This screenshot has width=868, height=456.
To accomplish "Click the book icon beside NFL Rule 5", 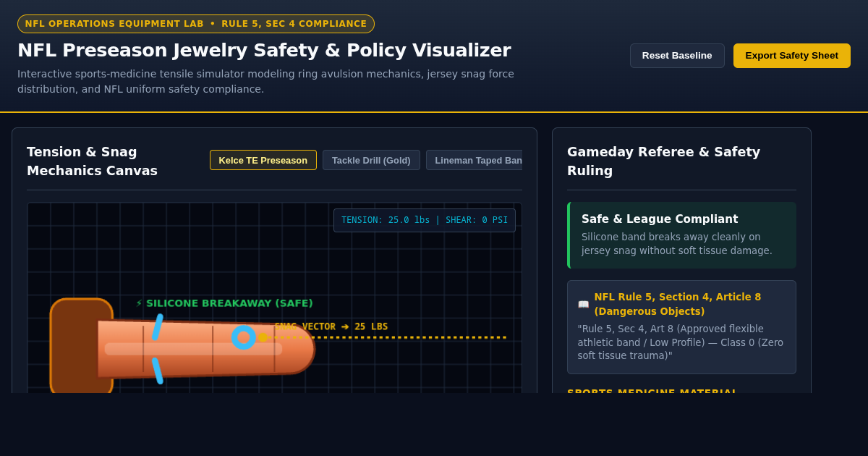I will 583,305.
